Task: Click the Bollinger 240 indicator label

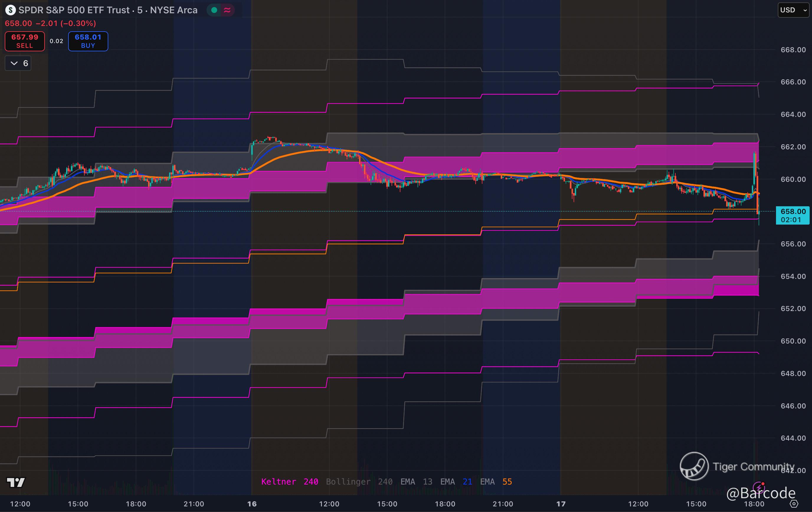Action: coord(359,482)
